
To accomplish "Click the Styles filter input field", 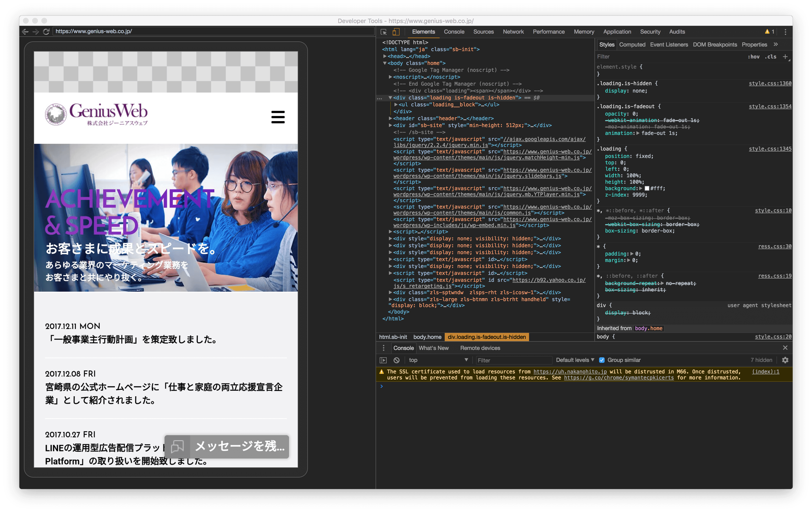I will (669, 57).
